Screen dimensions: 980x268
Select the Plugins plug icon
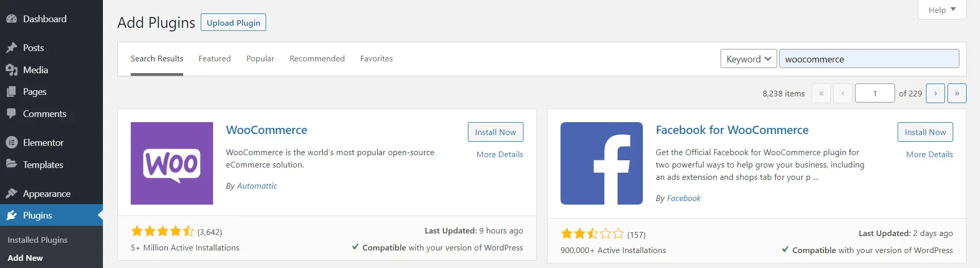11,215
